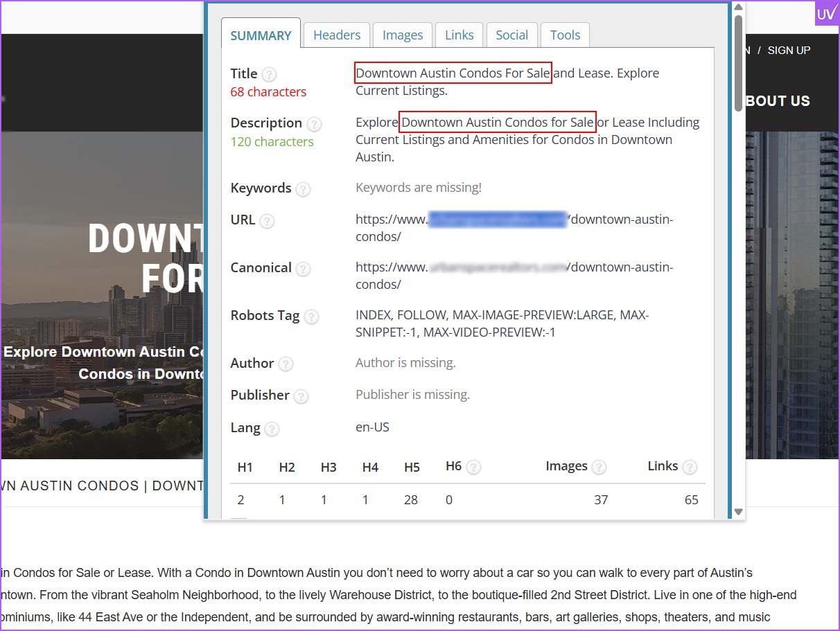Click the help icon next to Title
The width and height of the screenshot is (840, 631).
point(269,75)
